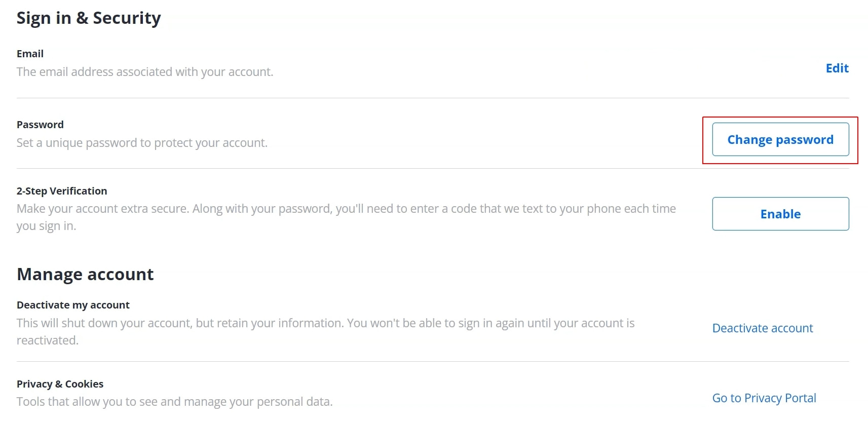Open the Deactivate account link

pyautogui.click(x=762, y=328)
